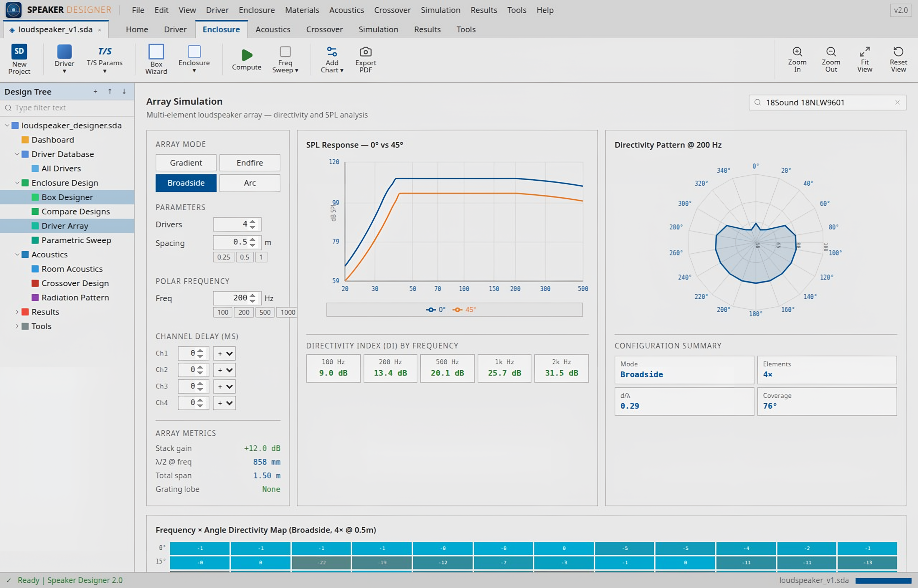Select Gradient array mode
The image size is (918, 588).
pyautogui.click(x=186, y=163)
